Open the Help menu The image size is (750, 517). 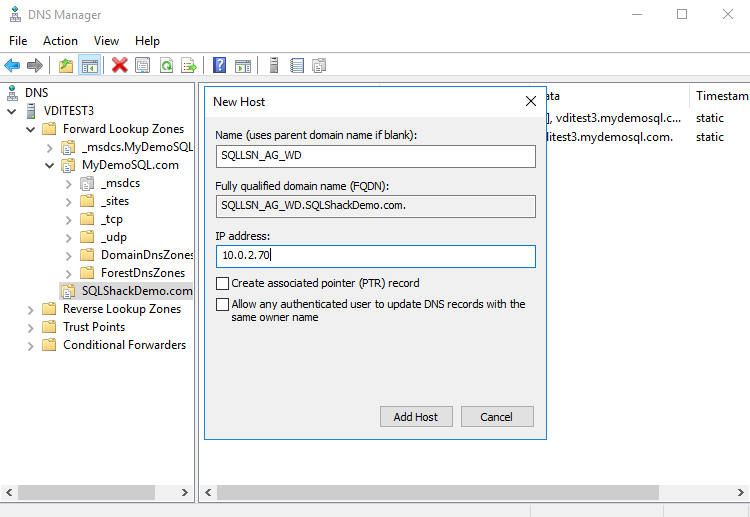click(147, 41)
